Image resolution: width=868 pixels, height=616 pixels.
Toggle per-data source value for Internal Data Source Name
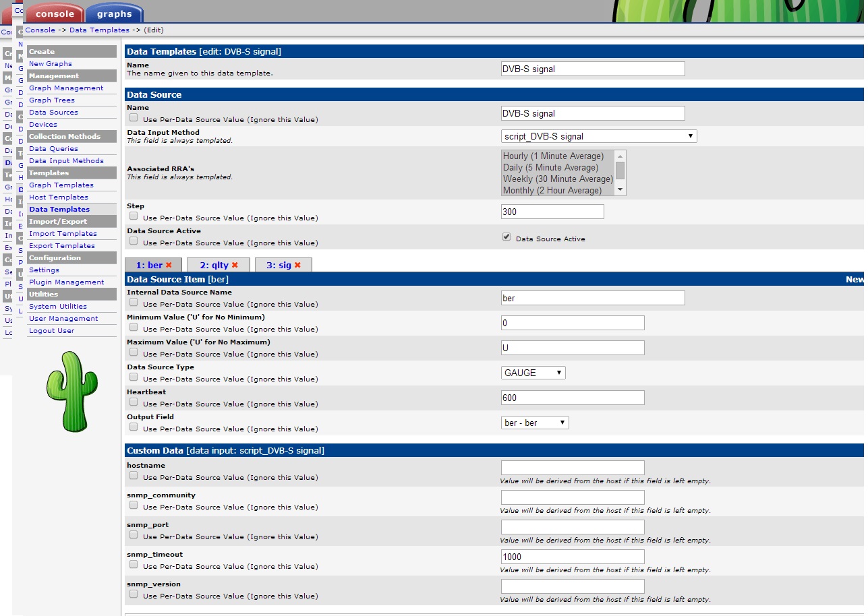134,303
